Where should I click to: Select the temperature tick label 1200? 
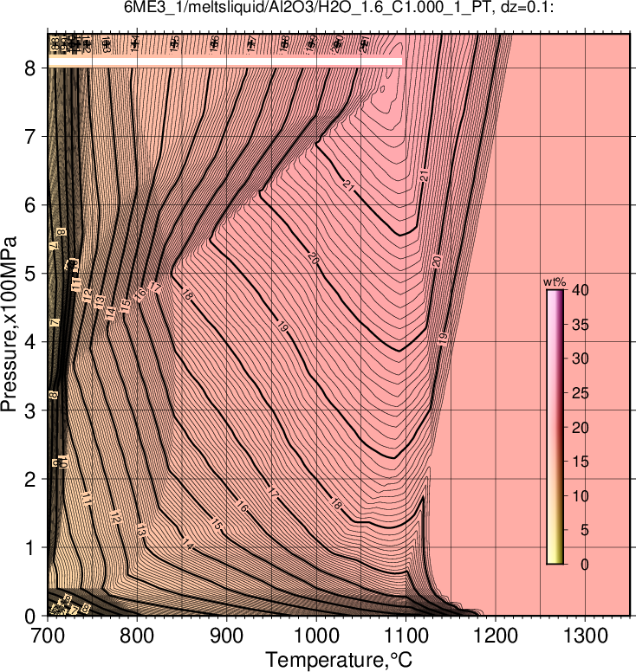click(496, 636)
